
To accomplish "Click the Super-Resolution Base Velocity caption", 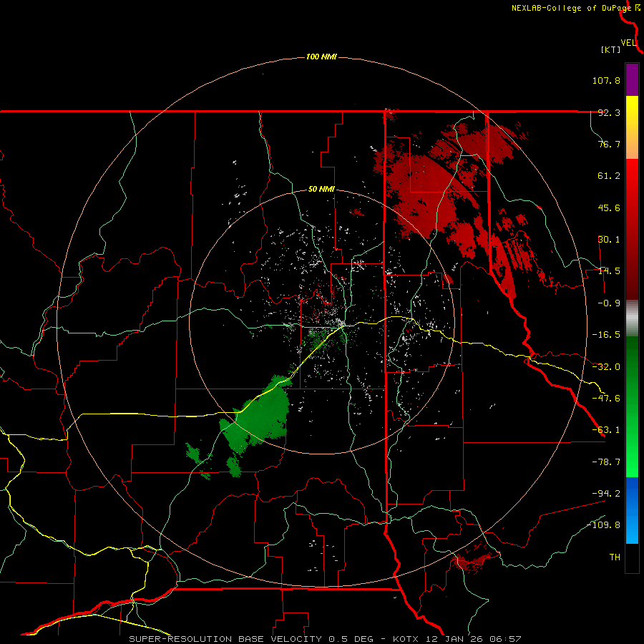I will coord(325,639).
